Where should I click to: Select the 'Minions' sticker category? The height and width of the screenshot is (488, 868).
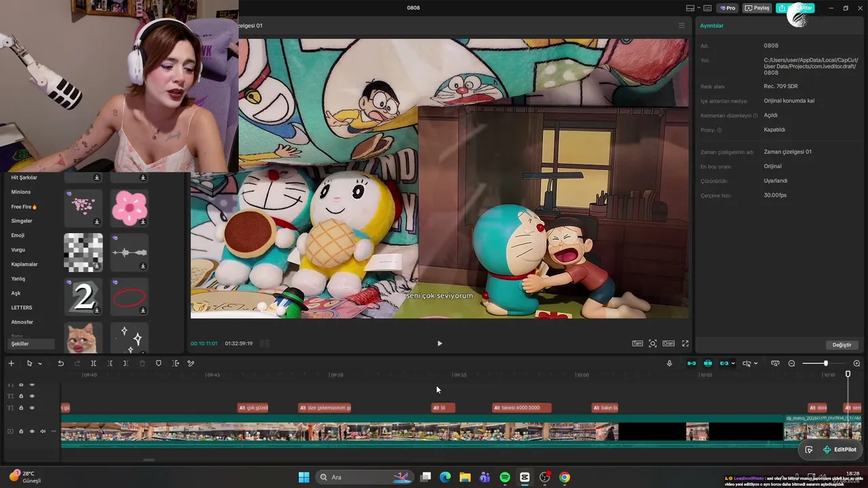(21, 192)
